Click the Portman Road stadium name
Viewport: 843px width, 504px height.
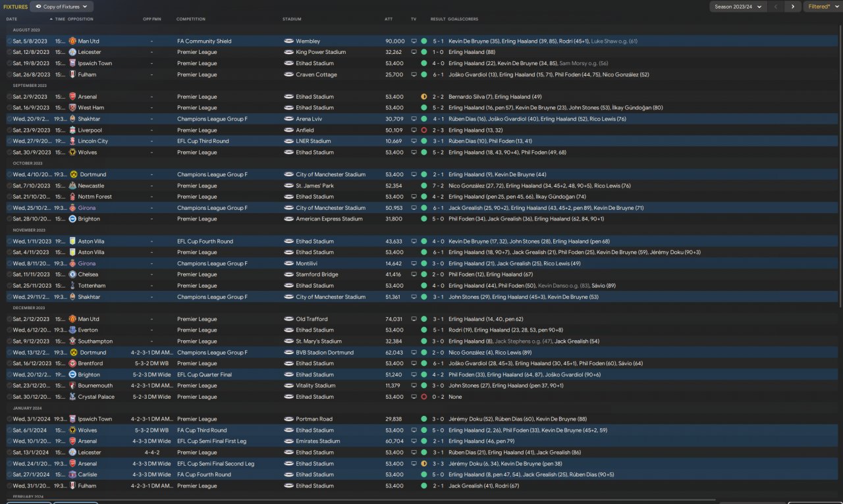click(314, 419)
